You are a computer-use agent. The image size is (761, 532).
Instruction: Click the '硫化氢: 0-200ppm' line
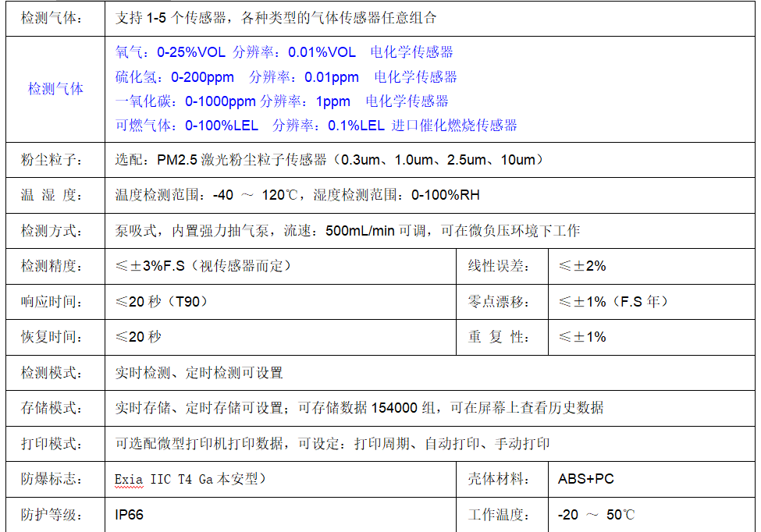(286, 77)
